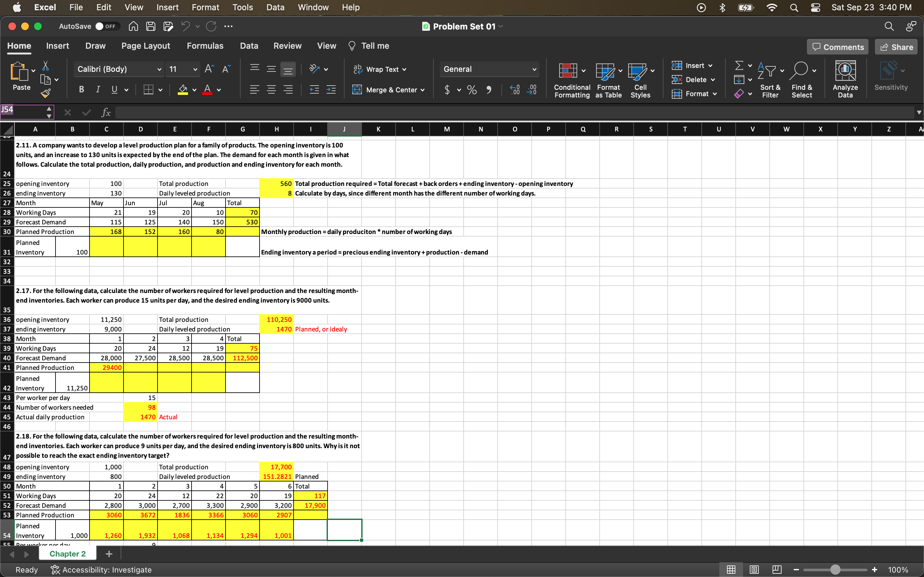Launch Analyze Data

click(845, 79)
